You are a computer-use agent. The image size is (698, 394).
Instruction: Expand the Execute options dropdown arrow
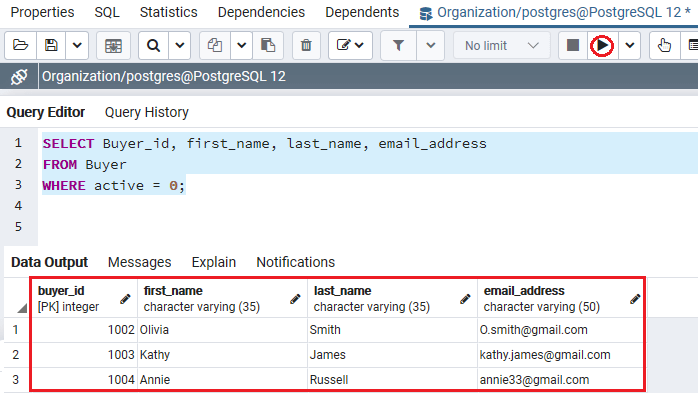coord(629,45)
